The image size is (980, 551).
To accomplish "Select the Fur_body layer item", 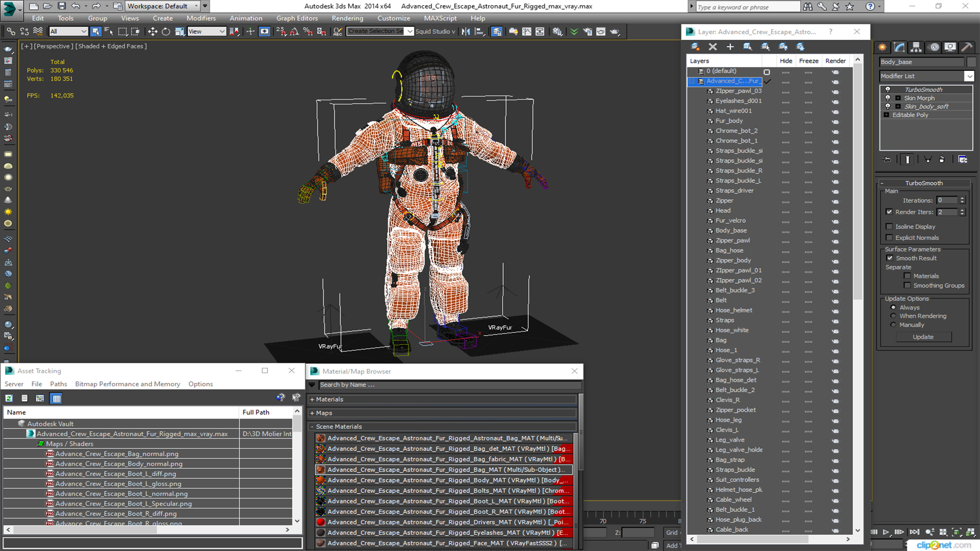I will pos(729,121).
